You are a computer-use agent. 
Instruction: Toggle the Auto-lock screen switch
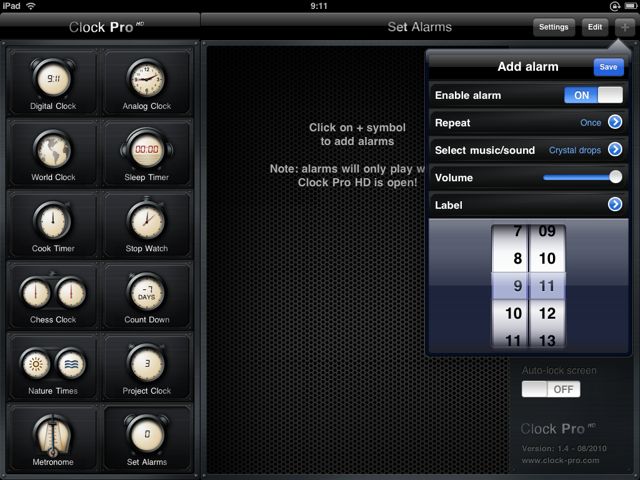coord(551,389)
